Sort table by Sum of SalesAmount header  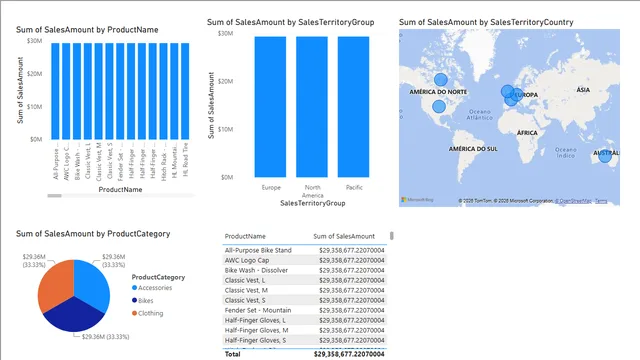344,236
